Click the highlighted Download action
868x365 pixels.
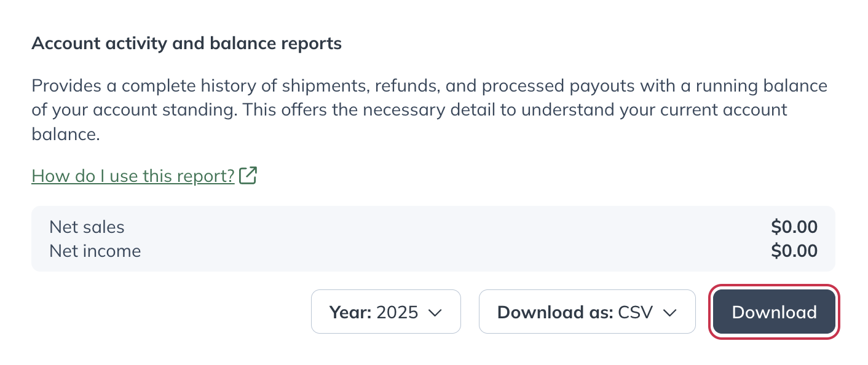click(773, 312)
